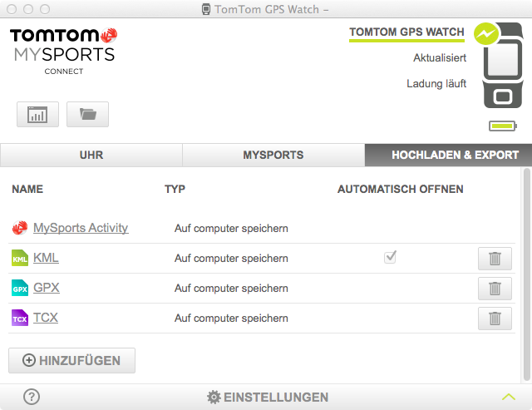Click the vertical scrollbar on the right
Screen dimensions: 532x410
point(526,274)
